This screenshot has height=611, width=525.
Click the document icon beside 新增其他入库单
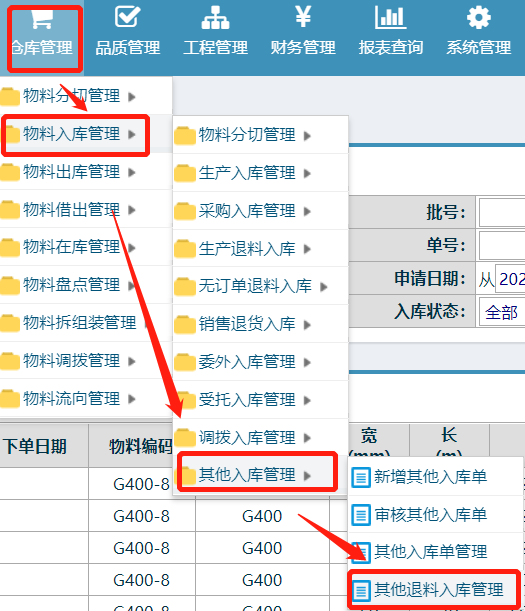(x=361, y=477)
